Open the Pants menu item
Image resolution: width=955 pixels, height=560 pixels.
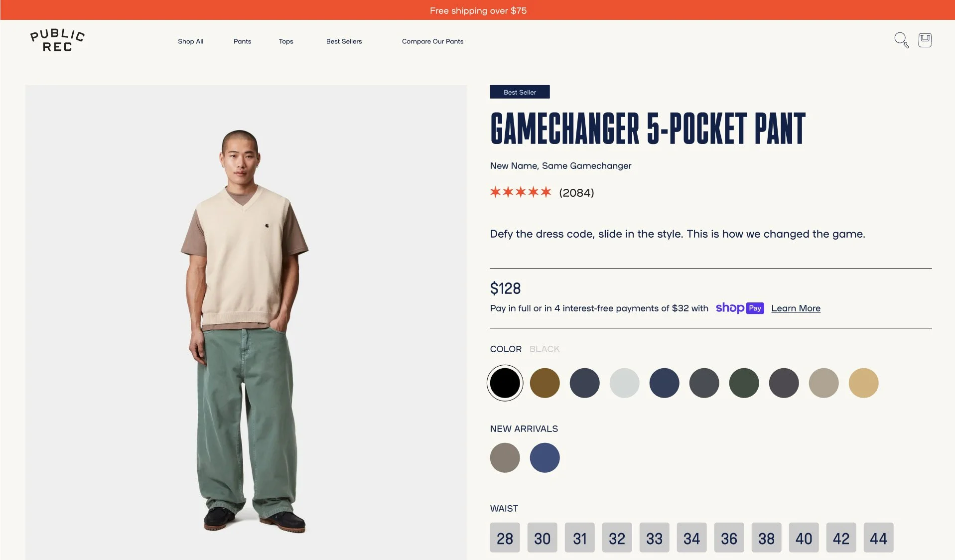tap(242, 41)
